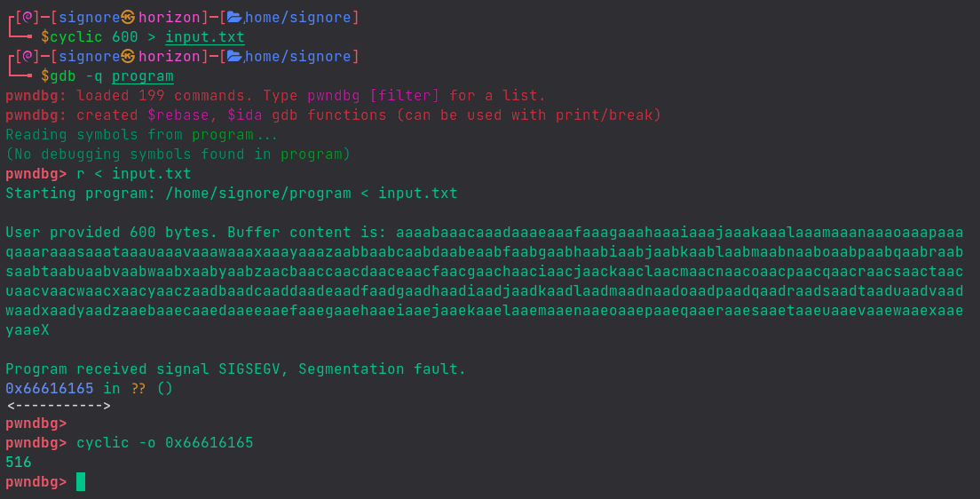Click the dollar sign before the cyclic command
Screen dimensions: 980x499
pos(45,37)
